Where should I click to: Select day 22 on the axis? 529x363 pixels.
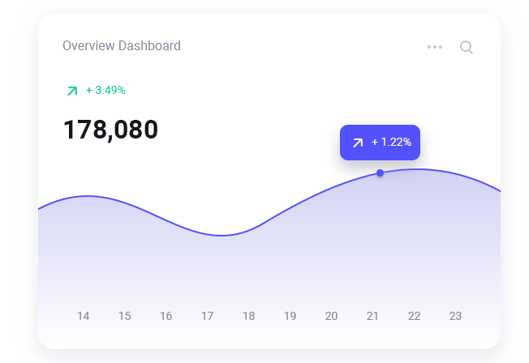[414, 316]
